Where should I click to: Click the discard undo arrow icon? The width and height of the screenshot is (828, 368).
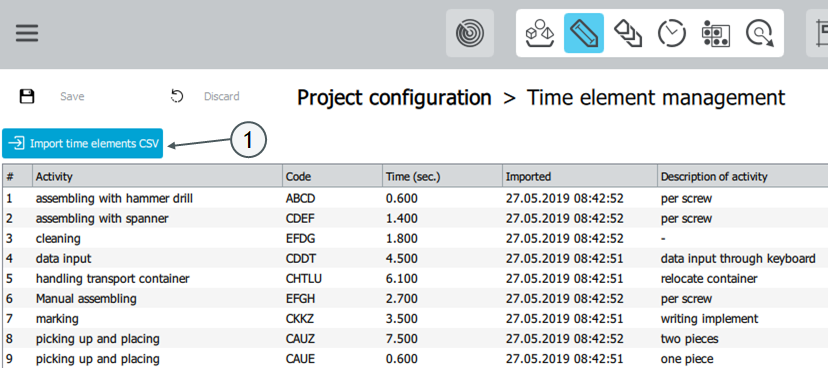pos(177,96)
